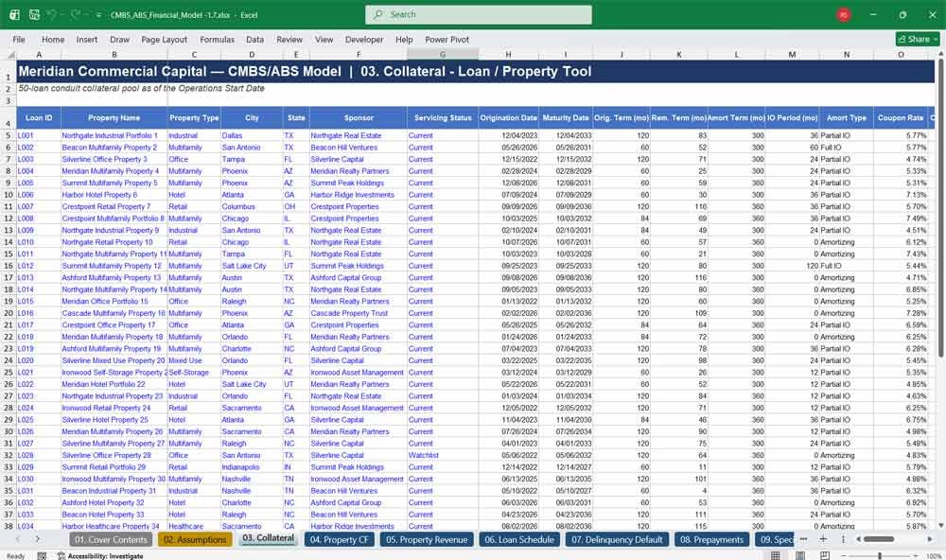Switch to Page Layout tab

coord(164,39)
